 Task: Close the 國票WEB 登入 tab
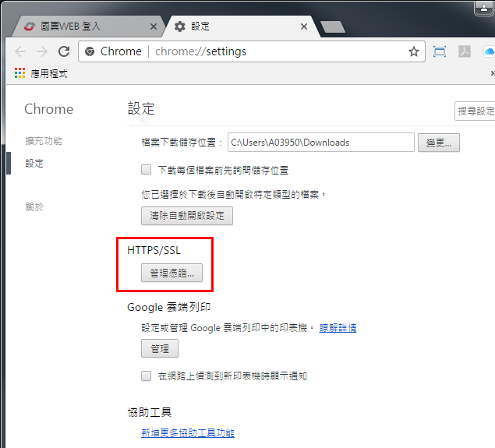click(x=154, y=26)
